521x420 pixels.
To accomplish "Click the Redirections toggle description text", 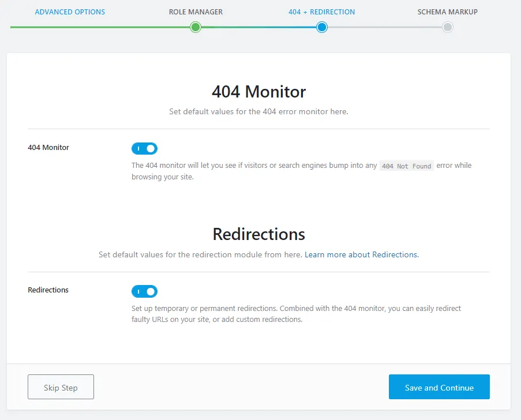I will click(296, 314).
